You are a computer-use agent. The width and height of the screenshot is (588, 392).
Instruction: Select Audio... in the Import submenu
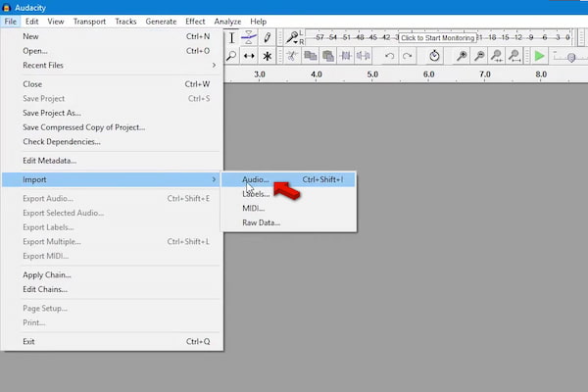click(x=288, y=179)
